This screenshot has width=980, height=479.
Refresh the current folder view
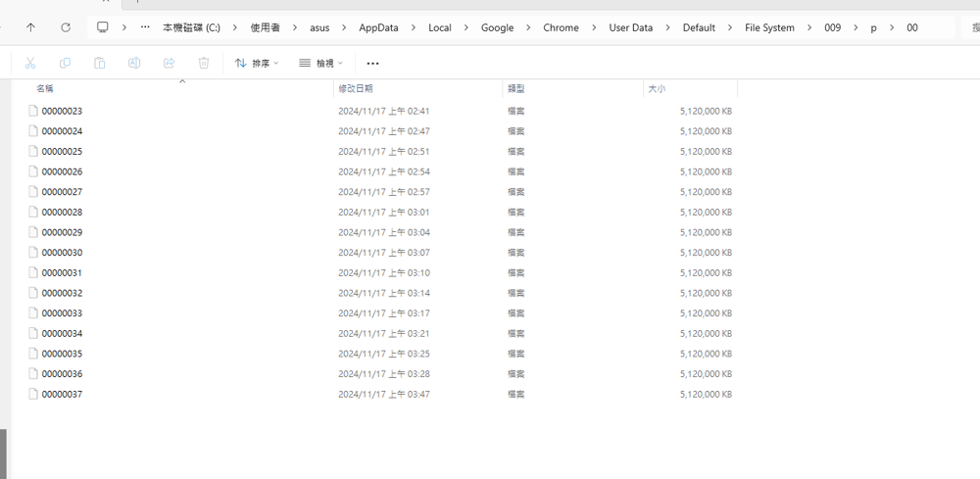[x=66, y=27]
